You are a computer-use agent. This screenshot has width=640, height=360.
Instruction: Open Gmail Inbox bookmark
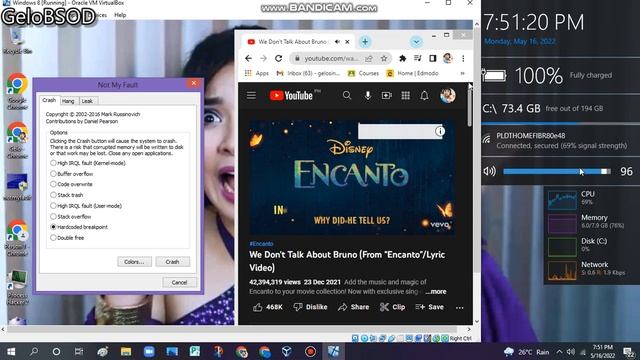[308, 73]
